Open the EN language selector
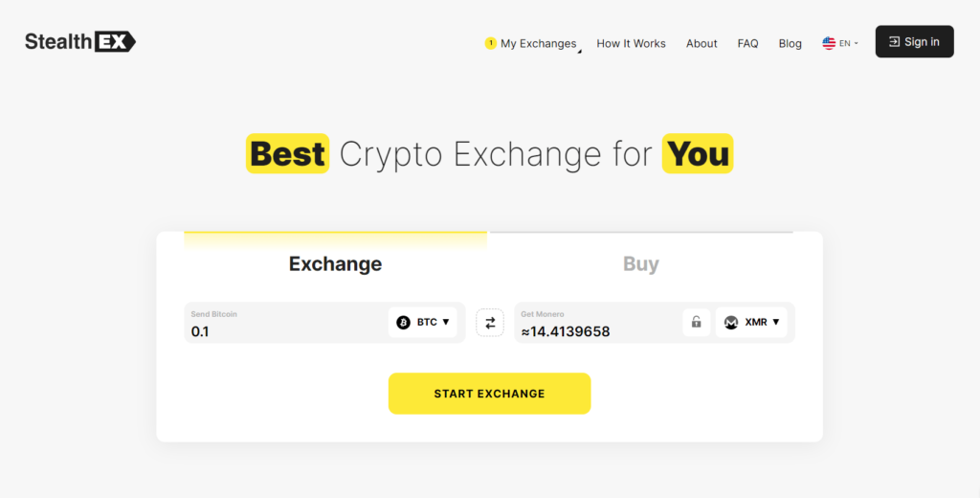 point(848,43)
